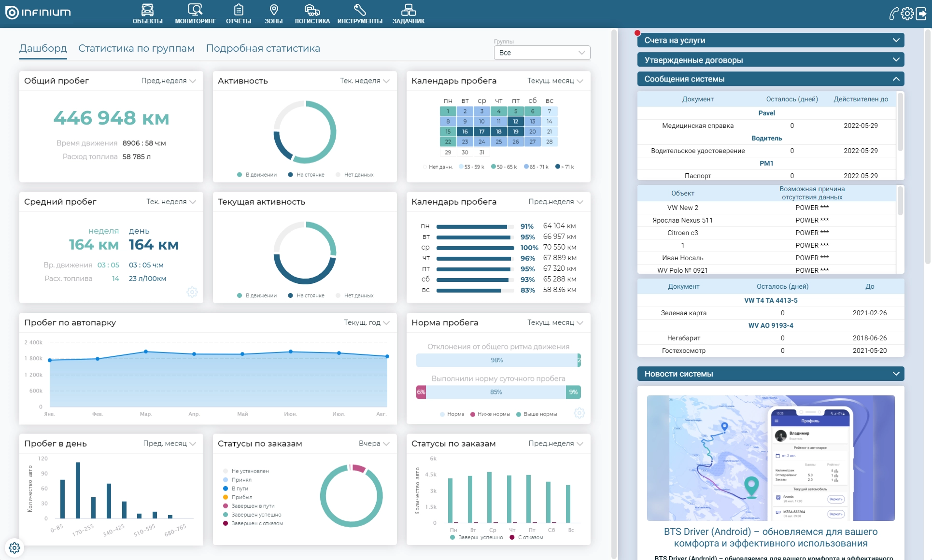Open the Инструменты wrench icon
932x560 pixels.
pos(360,14)
